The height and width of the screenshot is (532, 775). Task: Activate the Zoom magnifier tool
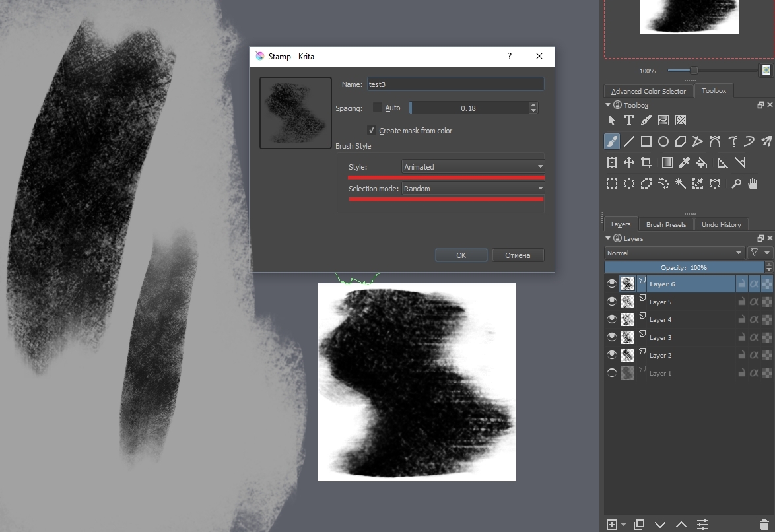pos(736,184)
